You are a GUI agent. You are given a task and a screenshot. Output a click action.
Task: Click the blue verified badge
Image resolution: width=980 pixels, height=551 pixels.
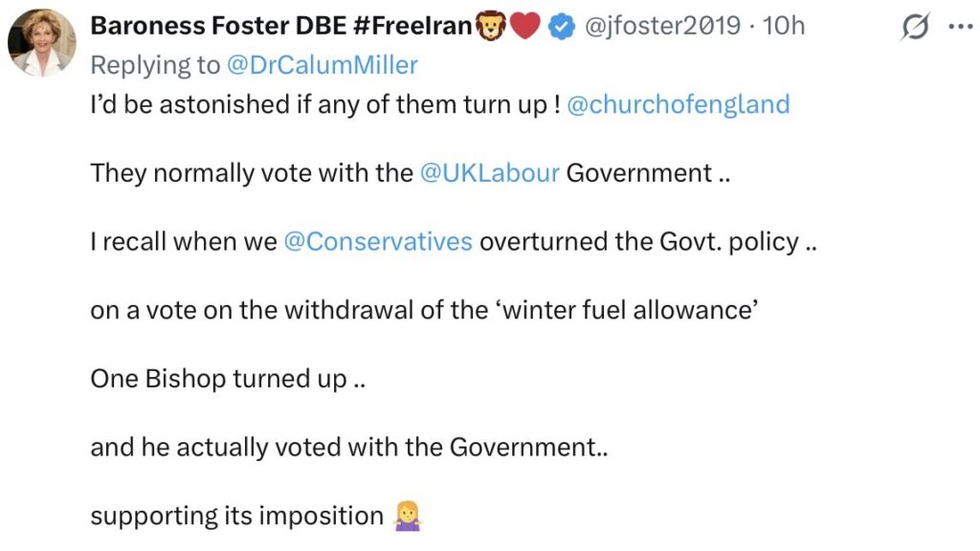click(561, 28)
